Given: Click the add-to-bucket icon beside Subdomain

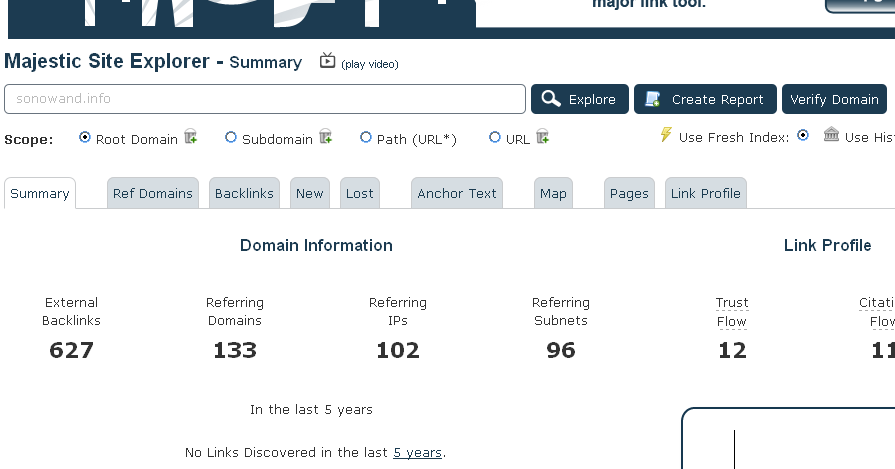Looking at the screenshot, I should (325, 137).
